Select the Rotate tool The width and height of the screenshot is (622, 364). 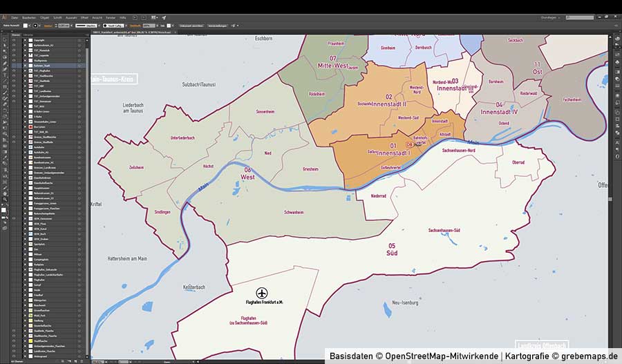[x=5, y=110]
